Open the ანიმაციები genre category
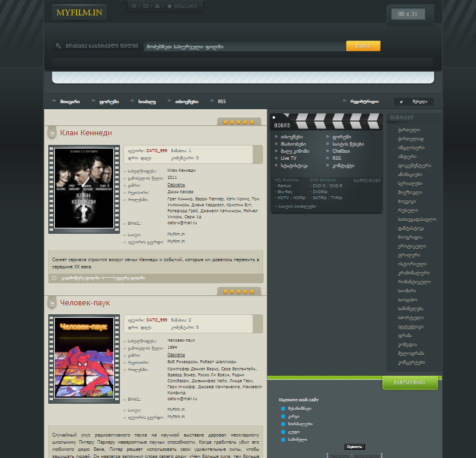 (410, 175)
